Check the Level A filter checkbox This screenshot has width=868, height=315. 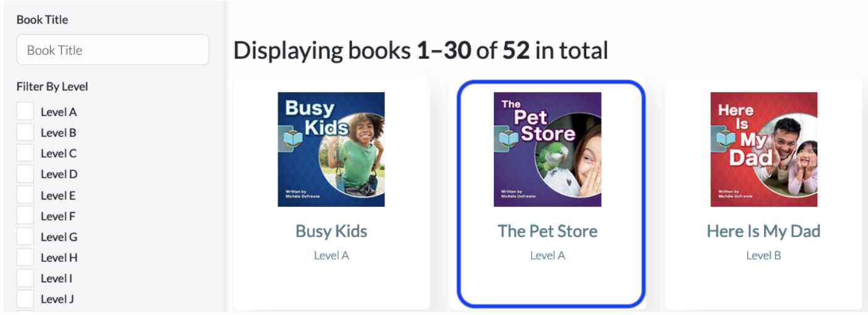pos(25,111)
